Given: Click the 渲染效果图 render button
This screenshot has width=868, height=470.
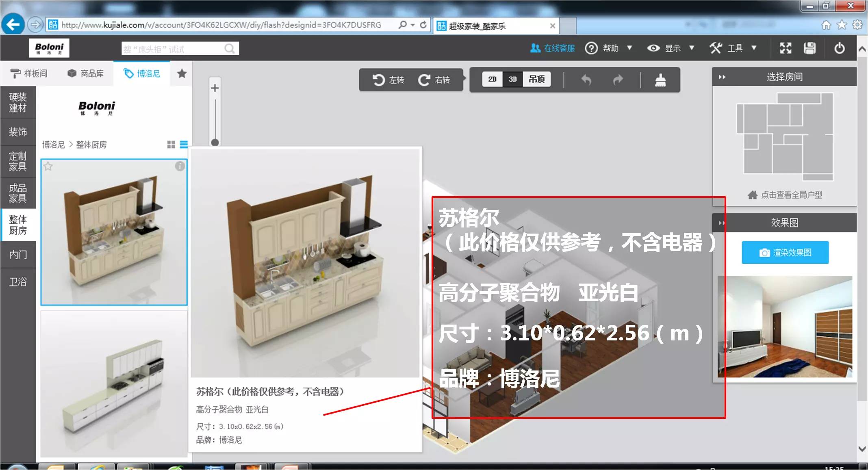Looking at the screenshot, I should click(785, 253).
